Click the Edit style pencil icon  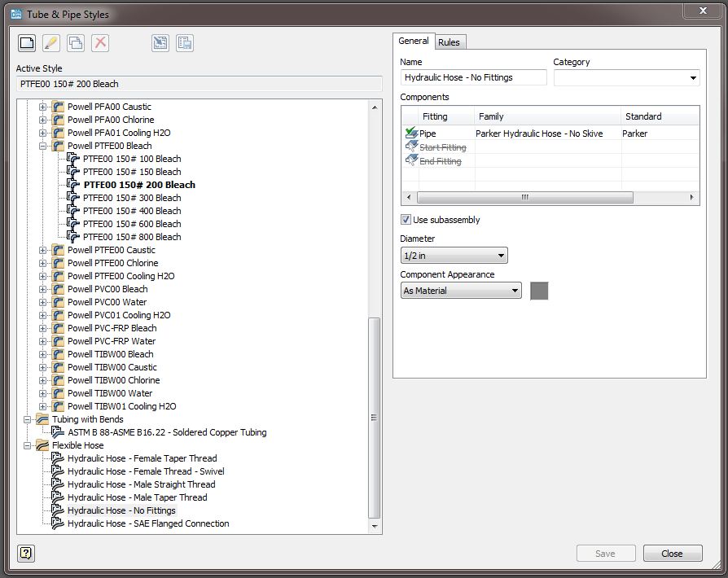51,43
